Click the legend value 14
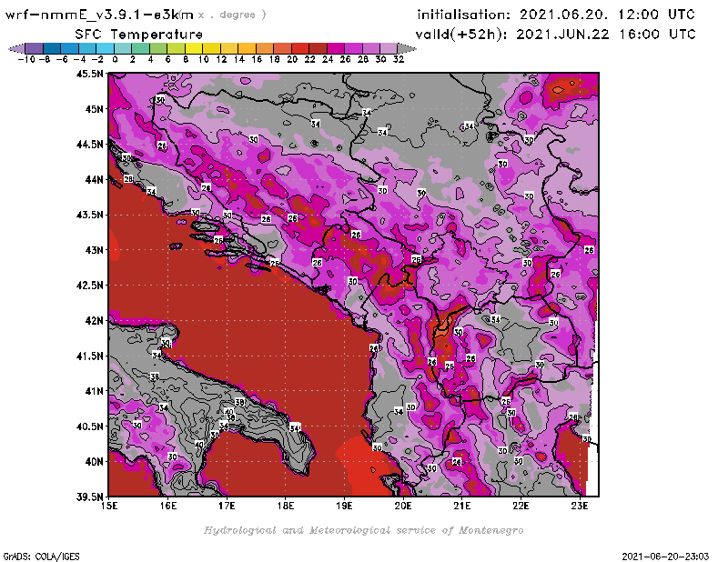 point(238,59)
